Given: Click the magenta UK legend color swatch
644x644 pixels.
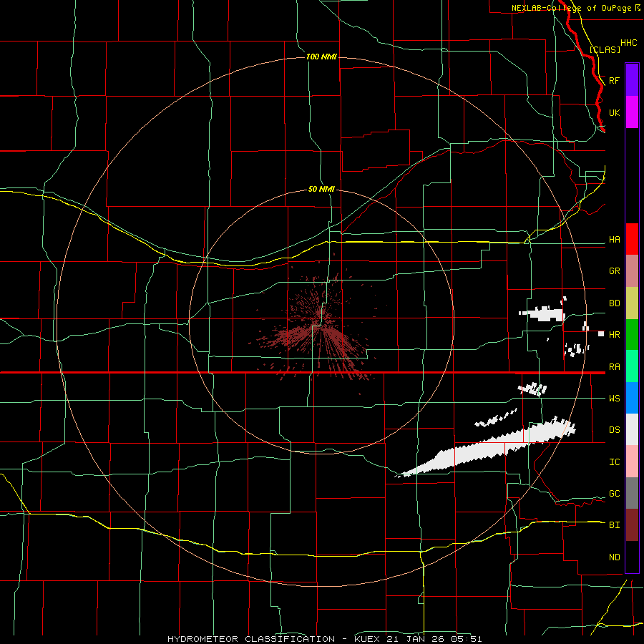Looking at the screenshot, I should pos(632,112).
